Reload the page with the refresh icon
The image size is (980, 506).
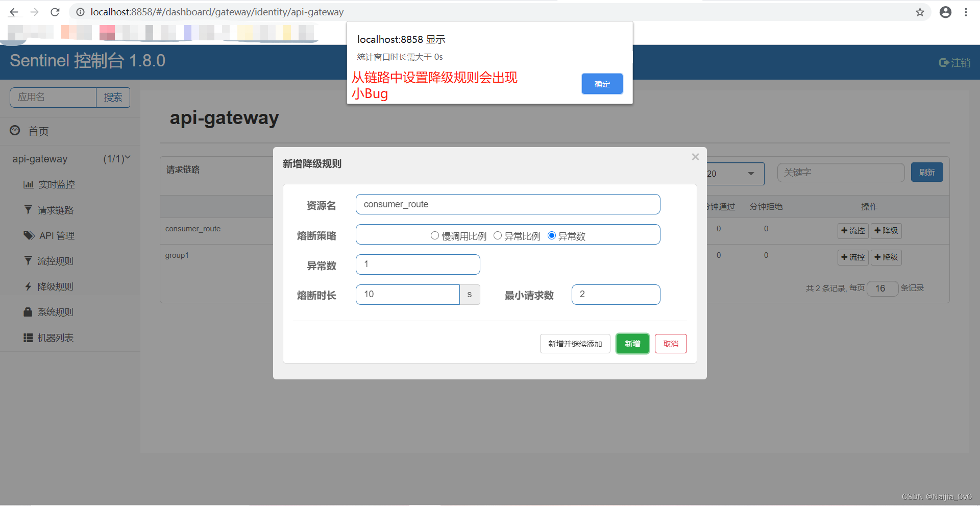[55, 12]
